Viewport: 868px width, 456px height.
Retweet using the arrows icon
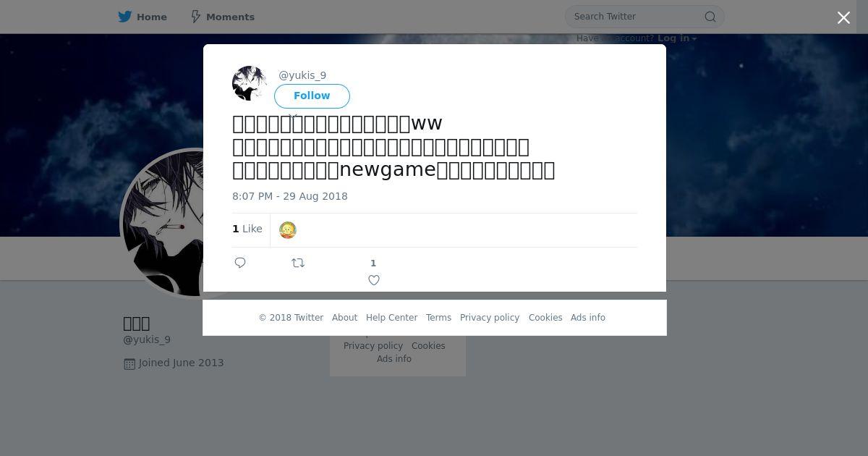point(298,263)
